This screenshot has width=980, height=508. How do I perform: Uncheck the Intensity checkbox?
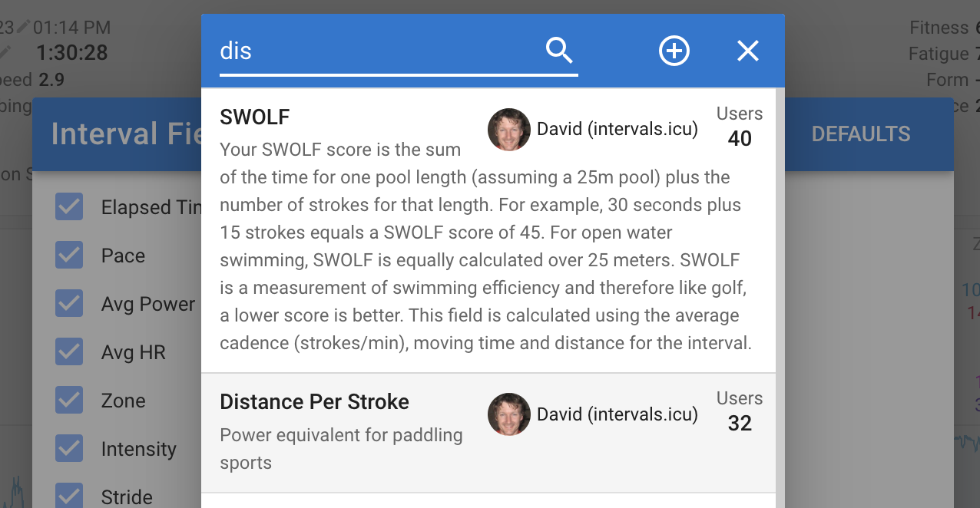coord(69,449)
